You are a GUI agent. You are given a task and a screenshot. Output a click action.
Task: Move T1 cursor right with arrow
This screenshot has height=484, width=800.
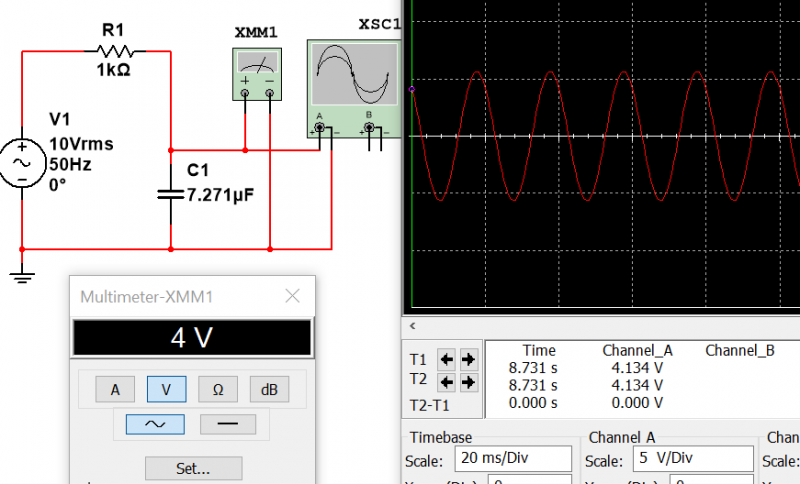click(467, 359)
